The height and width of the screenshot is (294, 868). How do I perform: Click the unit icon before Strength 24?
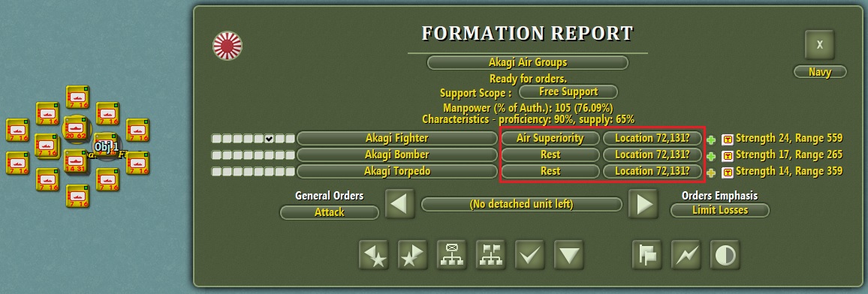pyautogui.click(x=728, y=139)
